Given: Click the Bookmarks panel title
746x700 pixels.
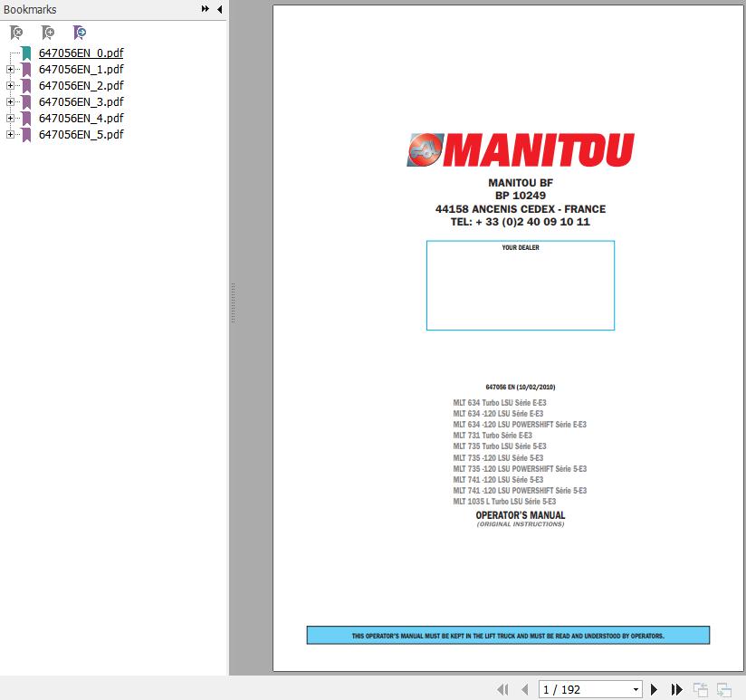Looking at the screenshot, I should click(30, 10).
